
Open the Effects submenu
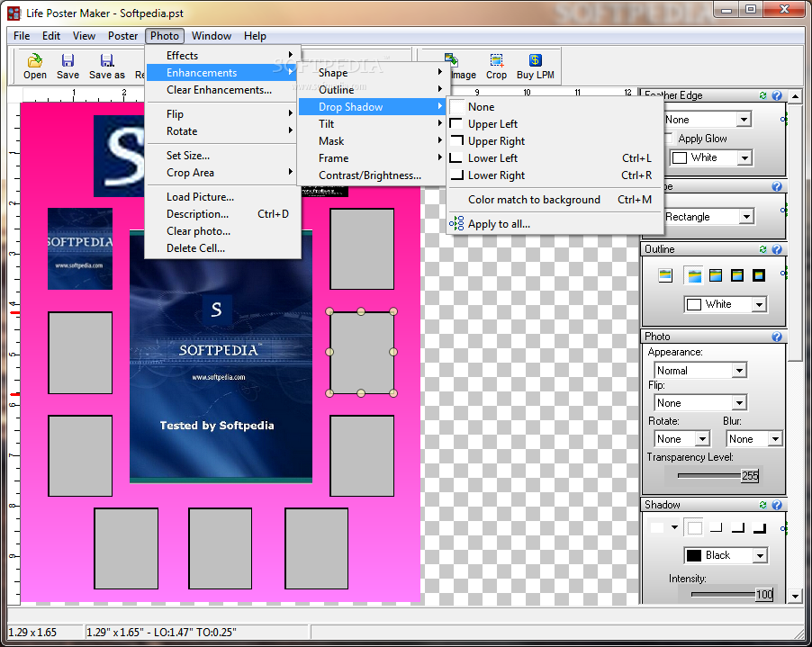tap(222, 56)
